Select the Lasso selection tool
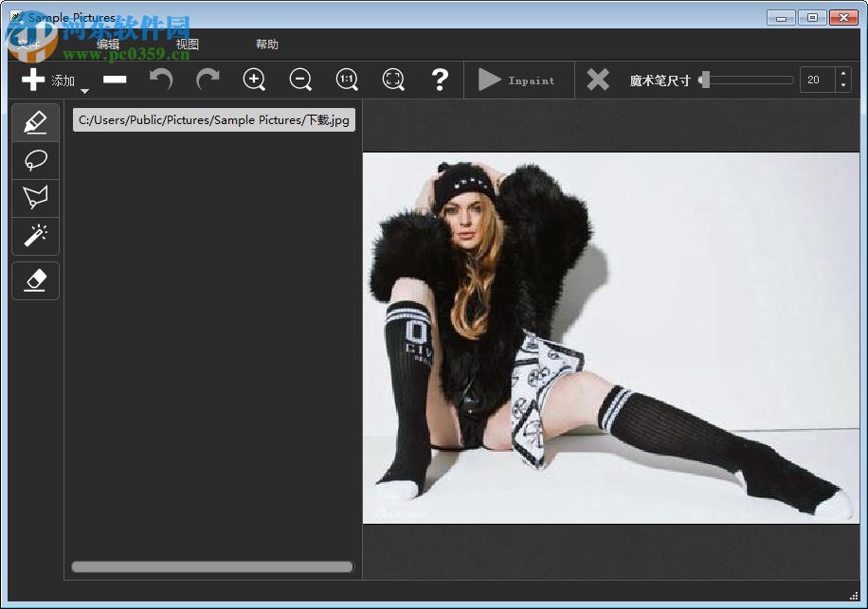 click(35, 160)
